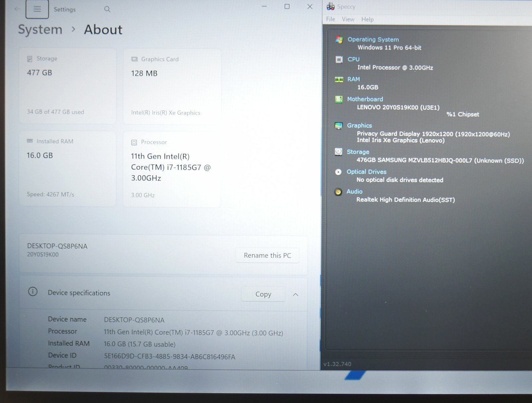532x403 pixels.
Task: Click the Speed: 4267 MT/s text
Action: click(x=51, y=194)
